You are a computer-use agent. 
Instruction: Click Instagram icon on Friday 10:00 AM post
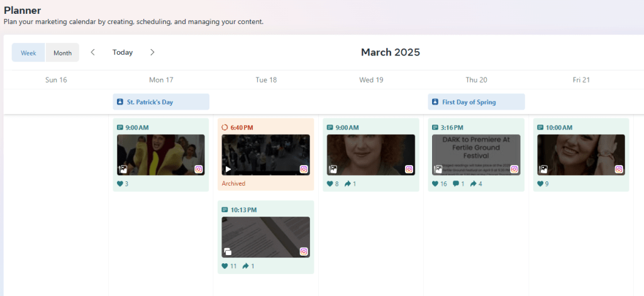point(619,169)
